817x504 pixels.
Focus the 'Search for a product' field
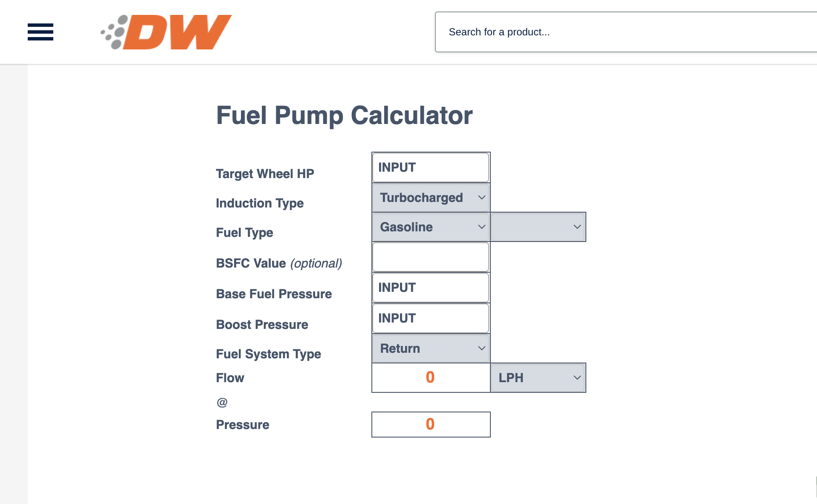click(626, 32)
